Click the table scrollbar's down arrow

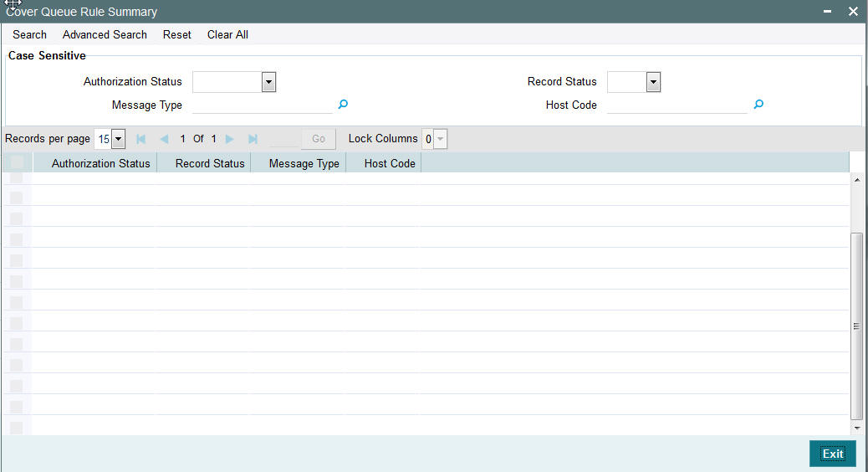click(857, 428)
